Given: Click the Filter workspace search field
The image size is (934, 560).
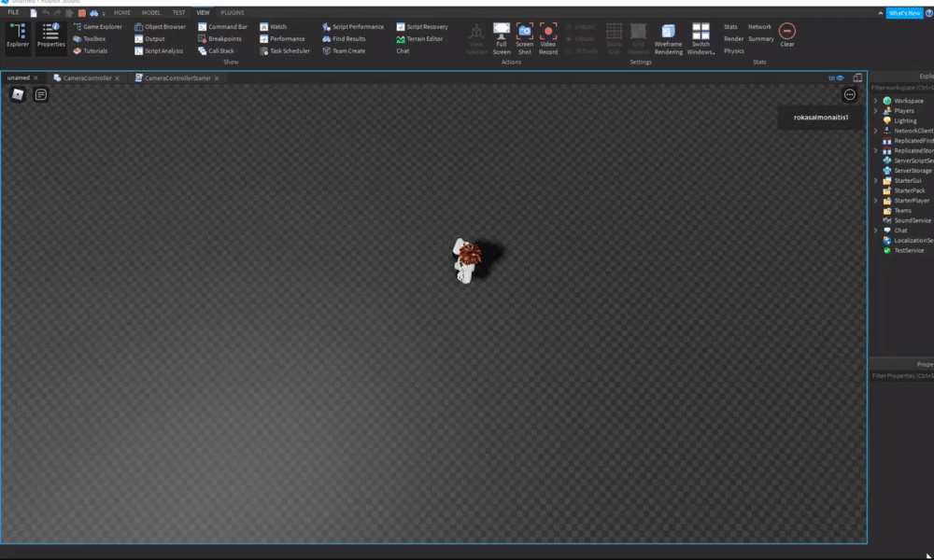Looking at the screenshot, I should pos(902,88).
